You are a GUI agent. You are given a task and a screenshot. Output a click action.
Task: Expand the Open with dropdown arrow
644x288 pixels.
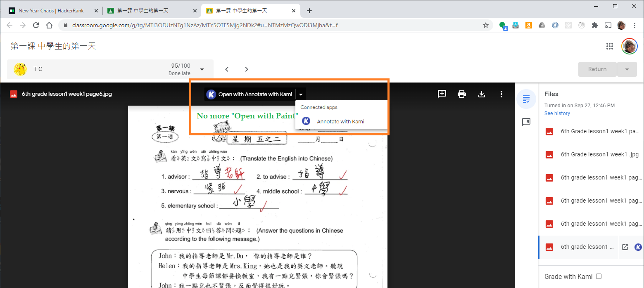tap(301, 94)
